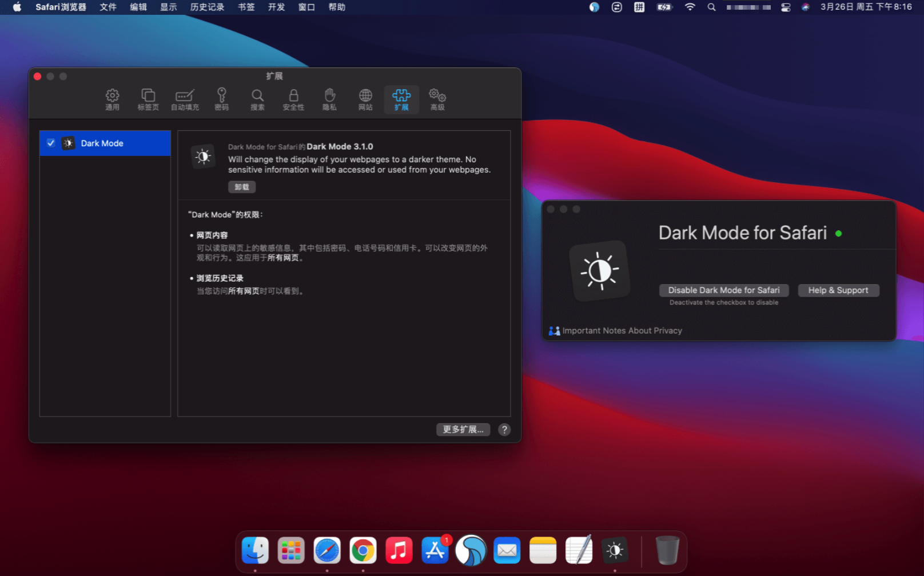924x576 pixels.
Task: Open Spotlight search in menu bar
Action: coord(711,7)
